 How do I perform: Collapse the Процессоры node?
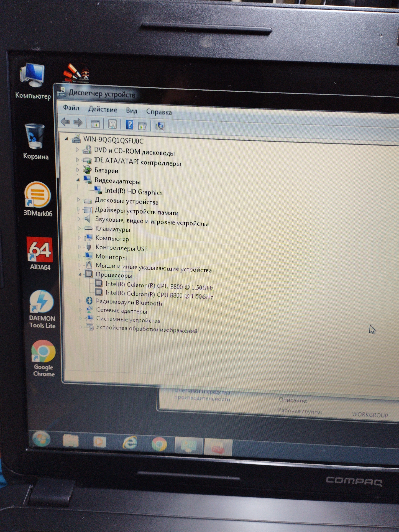pyautogui.click(x=80, y=274)
